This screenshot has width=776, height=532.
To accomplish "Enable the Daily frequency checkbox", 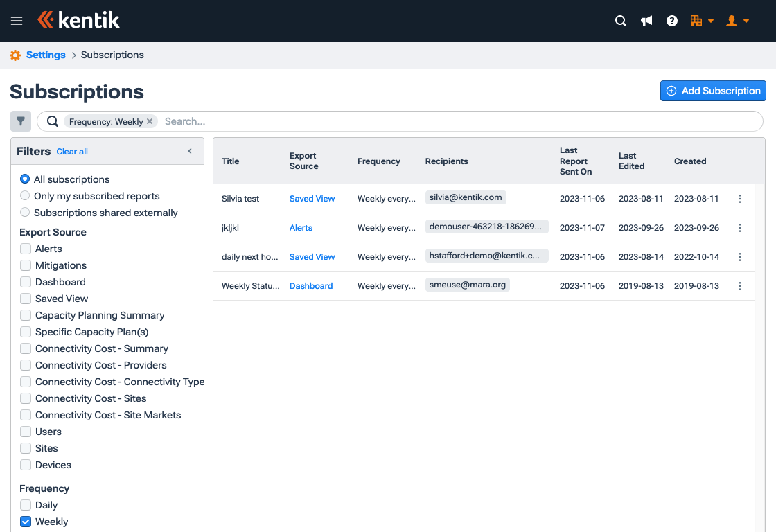I will tap(26, 505).
